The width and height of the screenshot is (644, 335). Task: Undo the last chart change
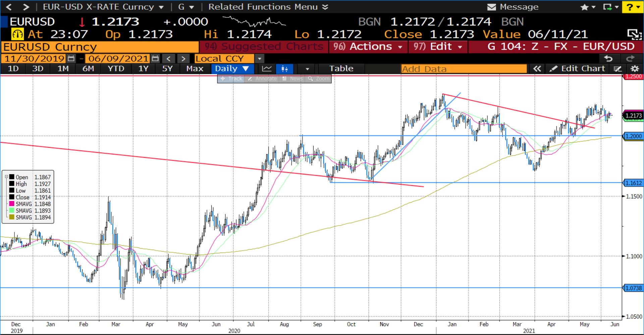pyautogui.click(x=608, y=59)
